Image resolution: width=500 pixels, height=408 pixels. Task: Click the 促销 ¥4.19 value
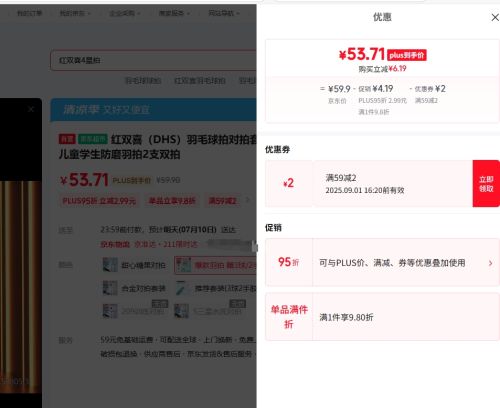376,89
